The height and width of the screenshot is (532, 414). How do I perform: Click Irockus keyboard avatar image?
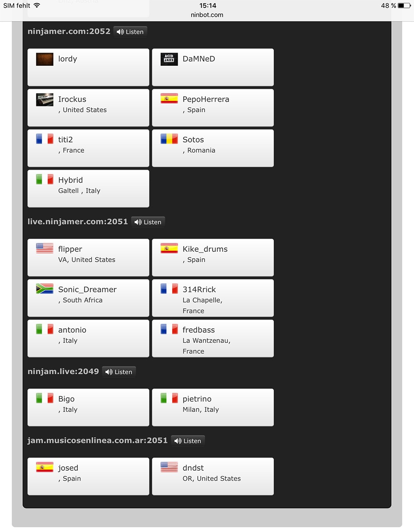click(45, 100)
